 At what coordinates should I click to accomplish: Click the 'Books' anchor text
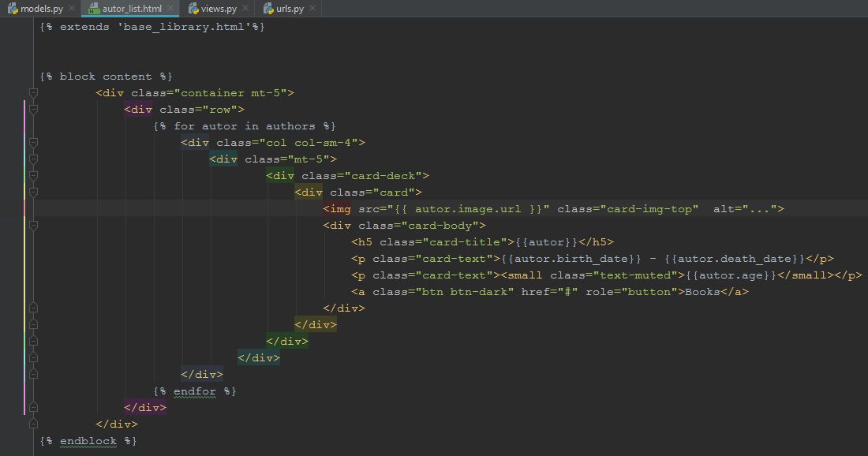[x=702, y=292]
